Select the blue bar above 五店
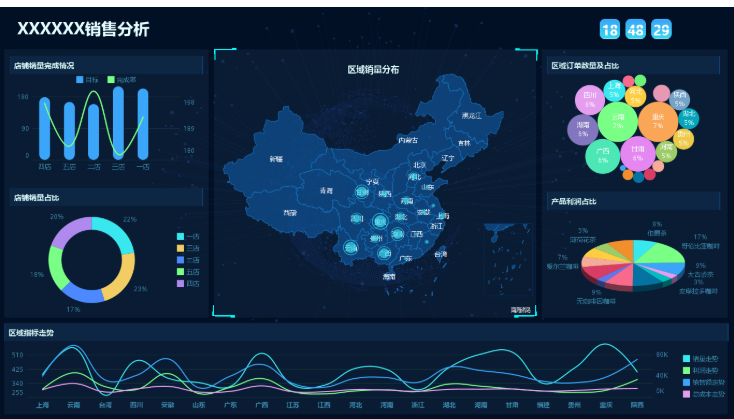The width and height of the screenshot is (734, 419). coord(69,131)
